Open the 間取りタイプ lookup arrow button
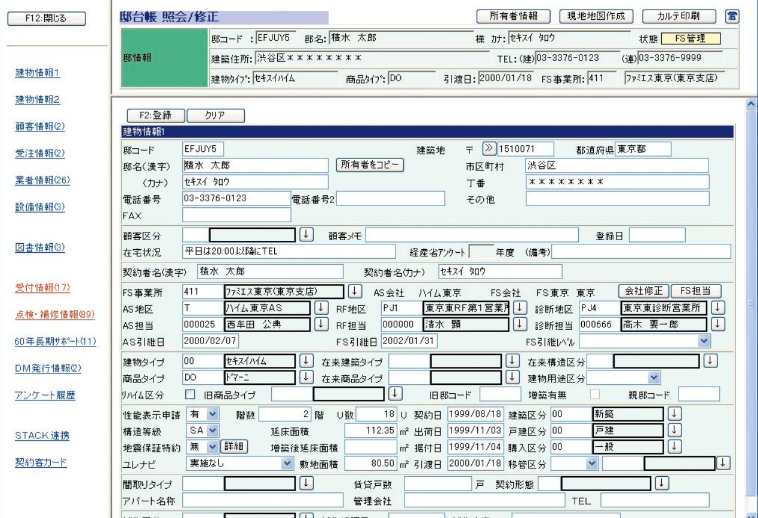This screenshot has width=758, height=518. [306, 482]
